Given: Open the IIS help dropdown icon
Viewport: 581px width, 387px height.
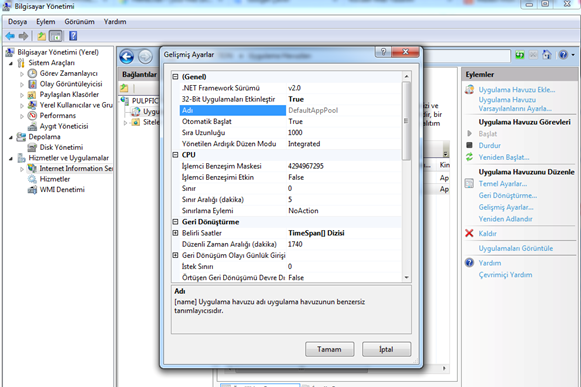Looking at the screenshot, I should [x=567, y=55].
